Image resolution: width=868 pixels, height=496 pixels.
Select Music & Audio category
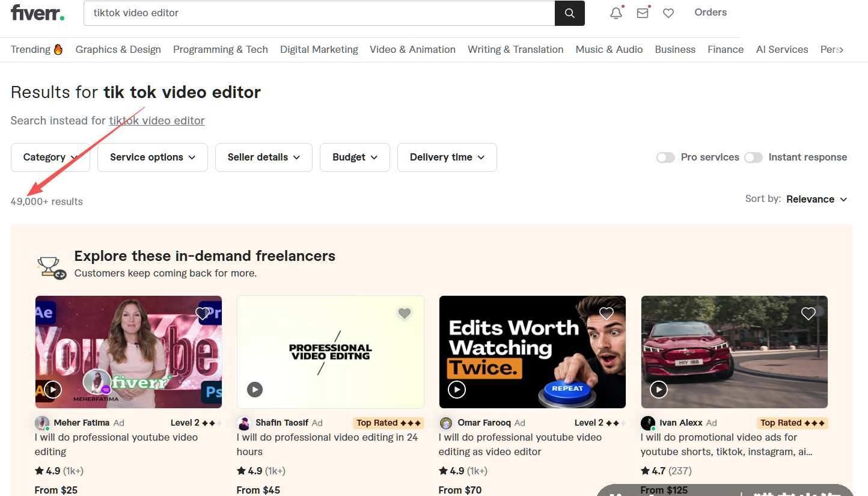610,49
